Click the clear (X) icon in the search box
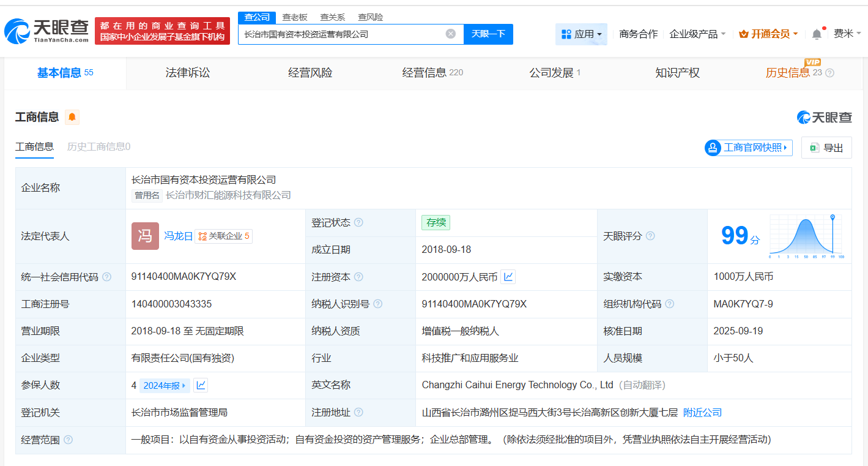 (451, 34)
